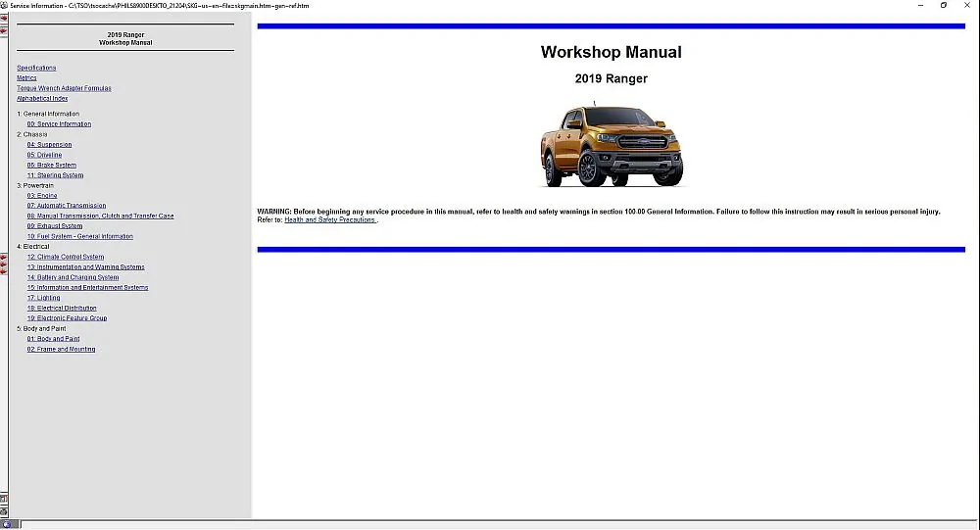Viewport: 980px width, 530px height.
Task: Click the WARNING text paragraph
Action: (x=598, y=212)
